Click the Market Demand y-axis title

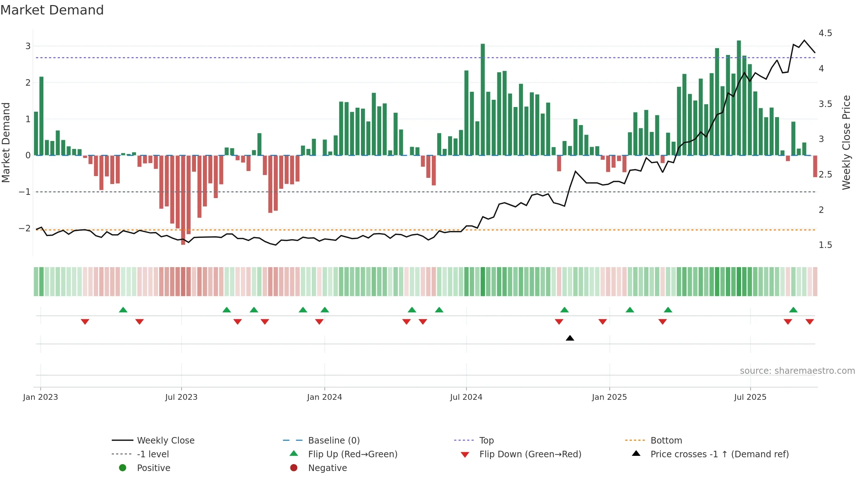point(6,142)
